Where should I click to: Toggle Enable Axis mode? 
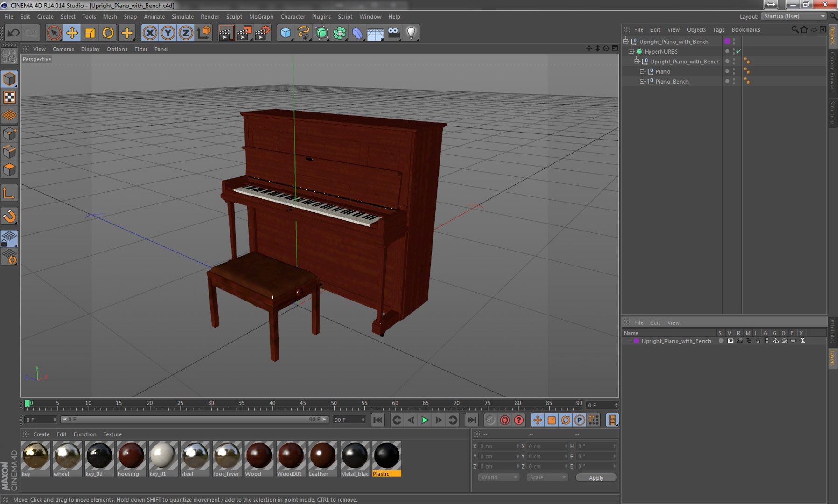pyautogui.click(x=9, y=193)
